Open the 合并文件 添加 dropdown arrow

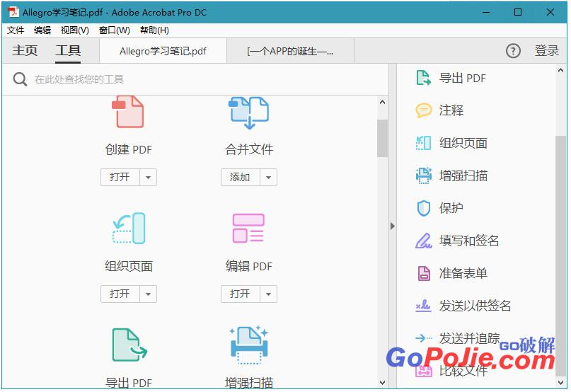coord(268,178)
